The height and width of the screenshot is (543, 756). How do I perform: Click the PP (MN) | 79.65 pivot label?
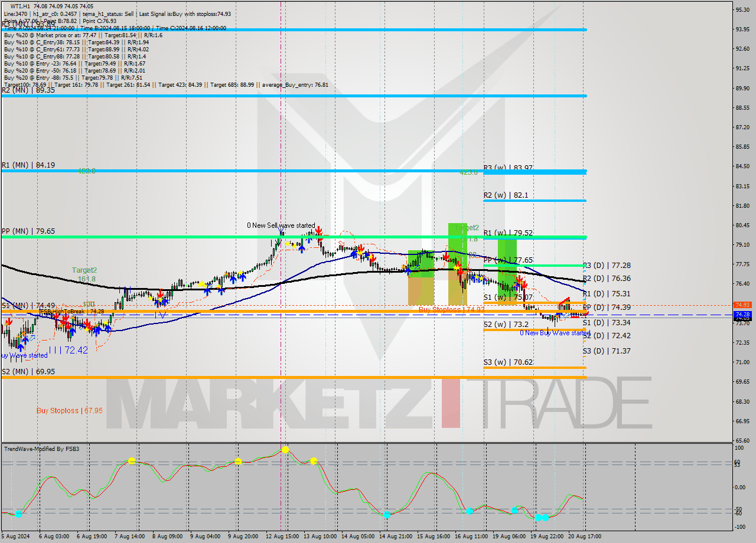tap(28, 231)
